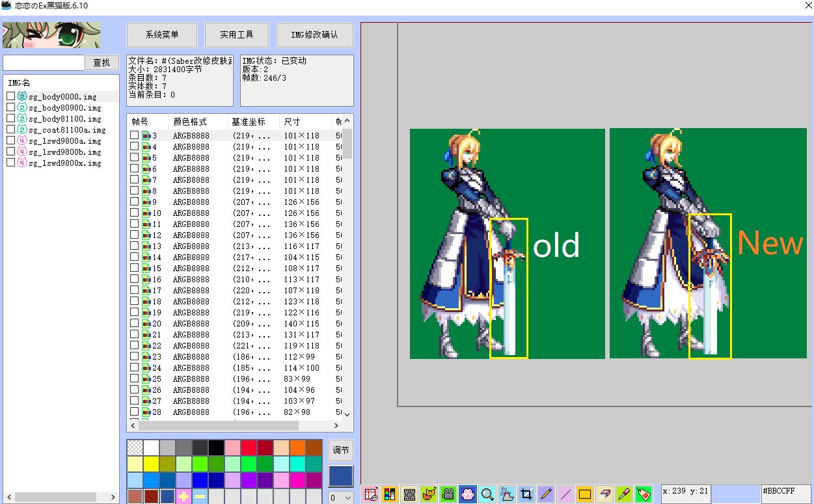The width and height of the screenshot is (814, 504).
Task: Click the 帧号 column header
Action: pos(148,122)
